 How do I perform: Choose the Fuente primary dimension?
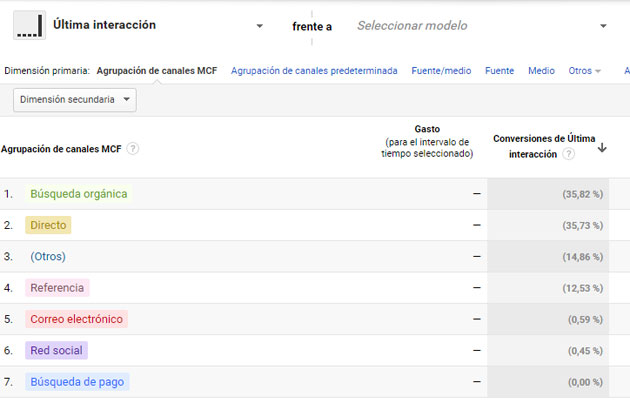[x=499, y=71]
